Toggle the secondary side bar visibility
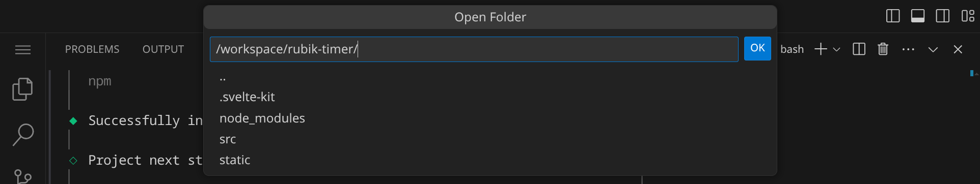Viewport: 980px width, 184px height. point(943,16)
